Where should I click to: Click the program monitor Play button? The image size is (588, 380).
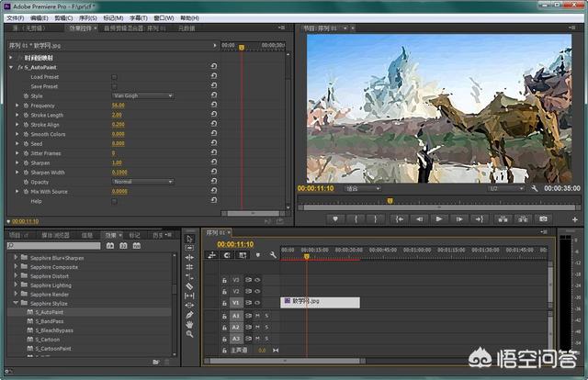point(439,219)
